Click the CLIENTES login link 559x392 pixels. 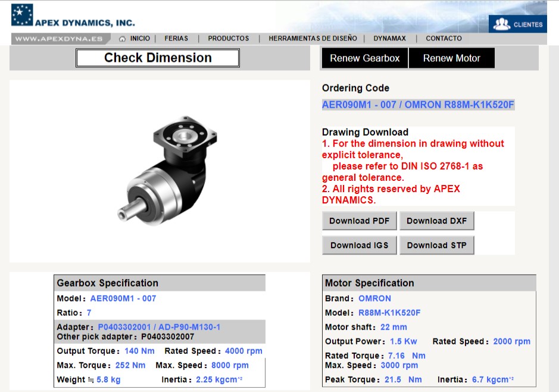click(x=518, y=24)
